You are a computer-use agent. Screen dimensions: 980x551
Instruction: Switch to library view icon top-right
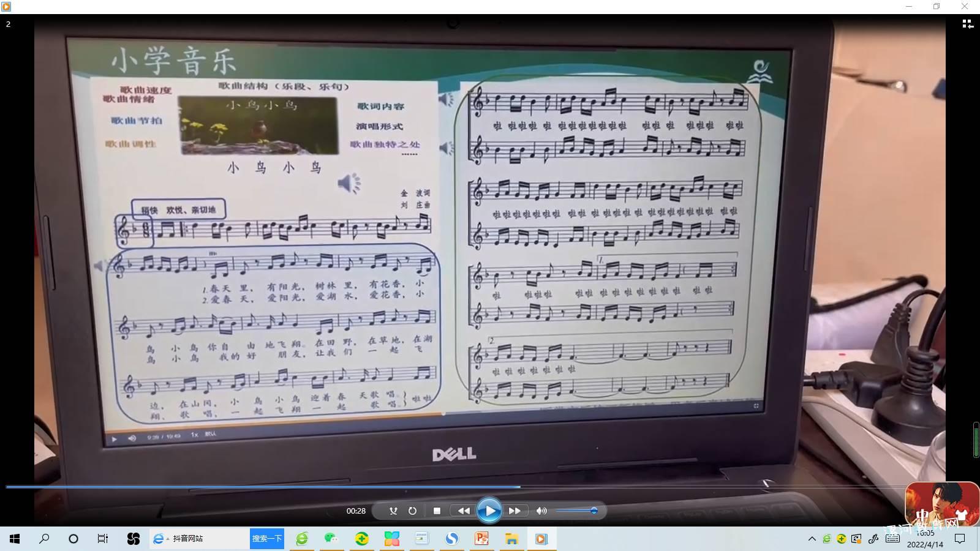pos(968,24)
